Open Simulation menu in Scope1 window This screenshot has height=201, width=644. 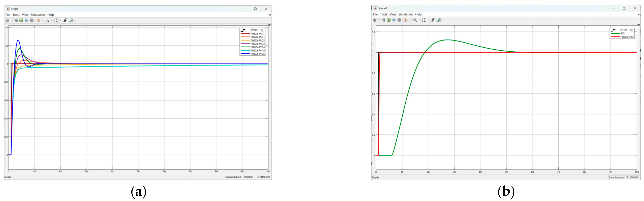[406, 14]
